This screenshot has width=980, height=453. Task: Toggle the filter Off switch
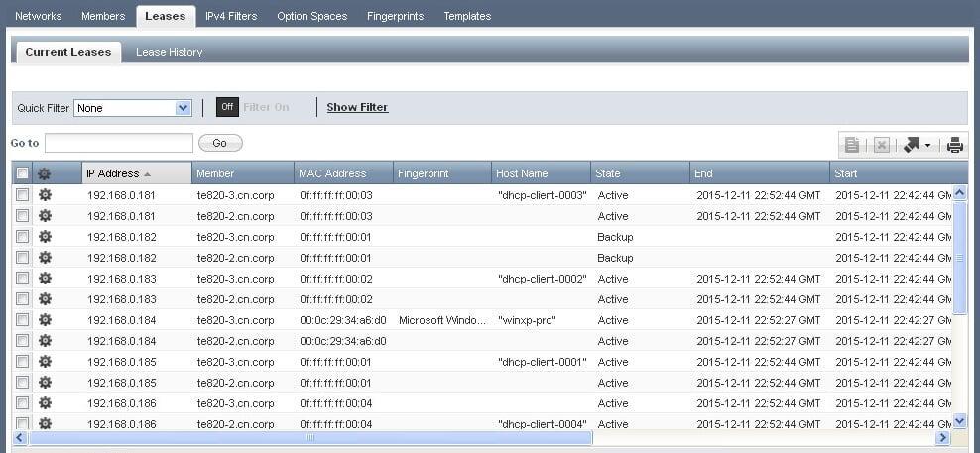[227, 107]
